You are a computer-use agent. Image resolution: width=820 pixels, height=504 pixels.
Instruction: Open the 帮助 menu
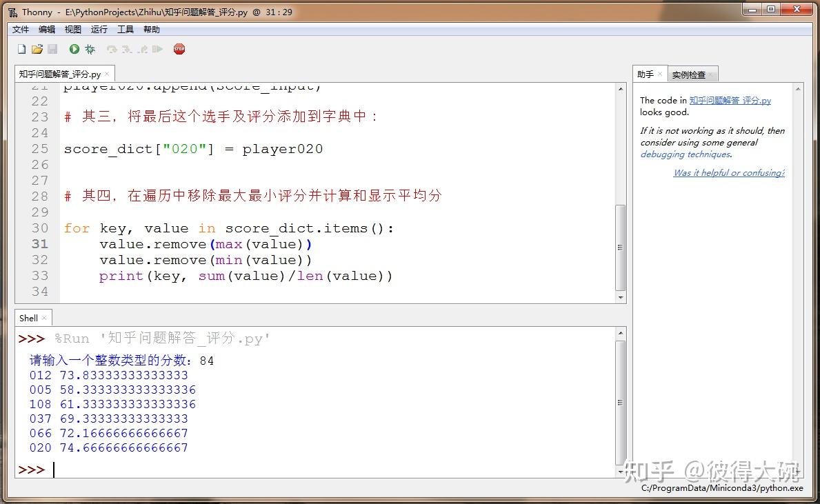[x=151, y=29]
